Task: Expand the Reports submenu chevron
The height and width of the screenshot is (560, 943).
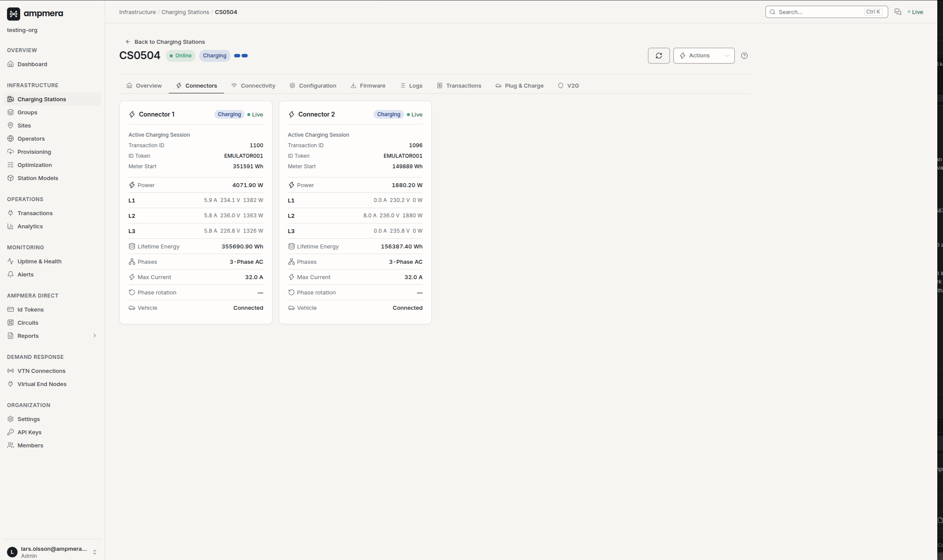Action: 94,336
